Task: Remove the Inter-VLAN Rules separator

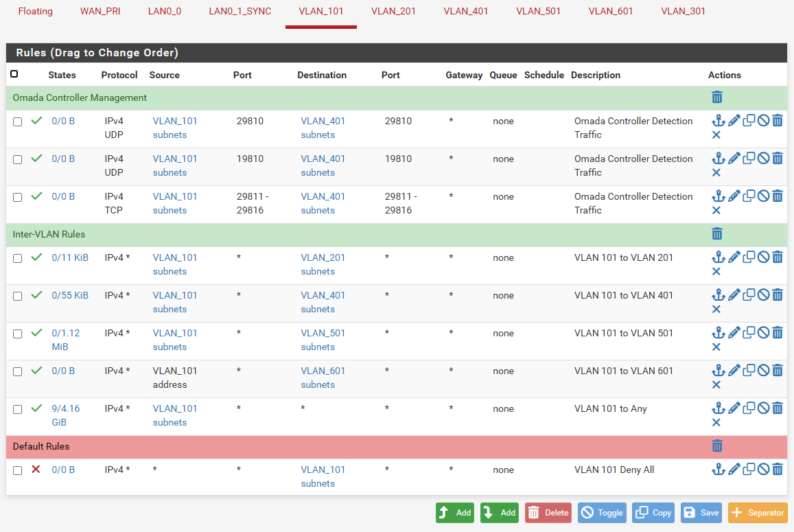Action: pyautogui.click(x=717, y=234)
